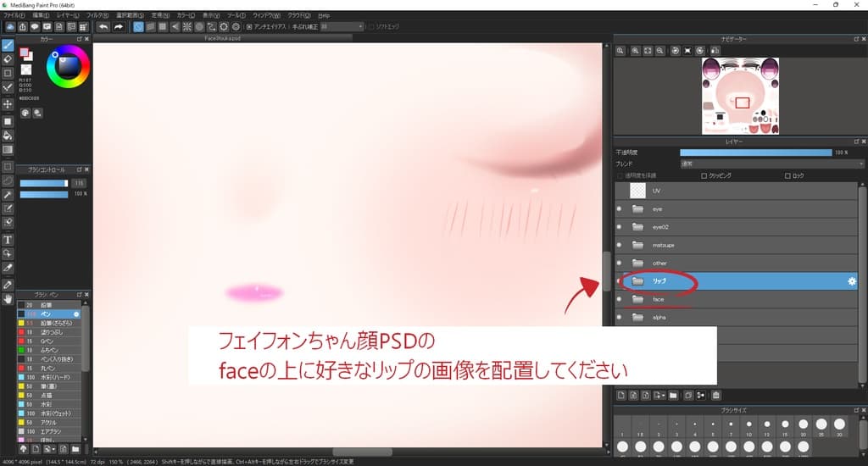
Task: Zoom in using Navigator magnifier plus icon
Action: (635, 50)
